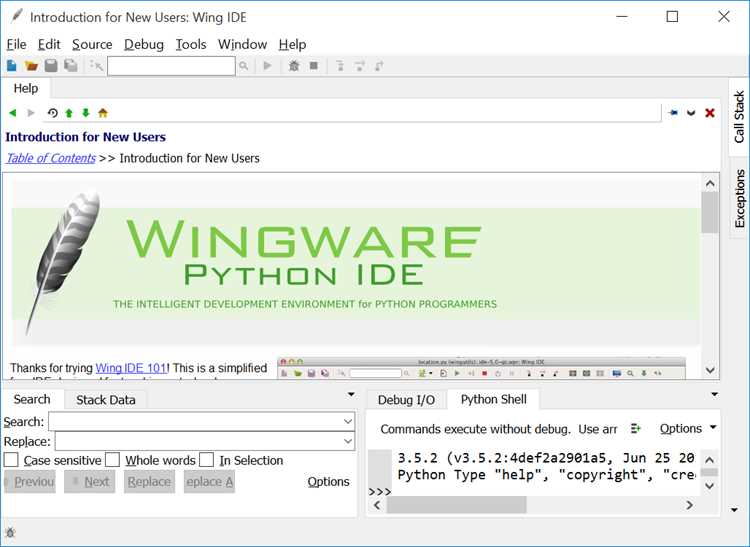Click the Python Shell horizontal scrollbar thumb
The height and width of the screenshot is (547, 750).
pos(456,505)
